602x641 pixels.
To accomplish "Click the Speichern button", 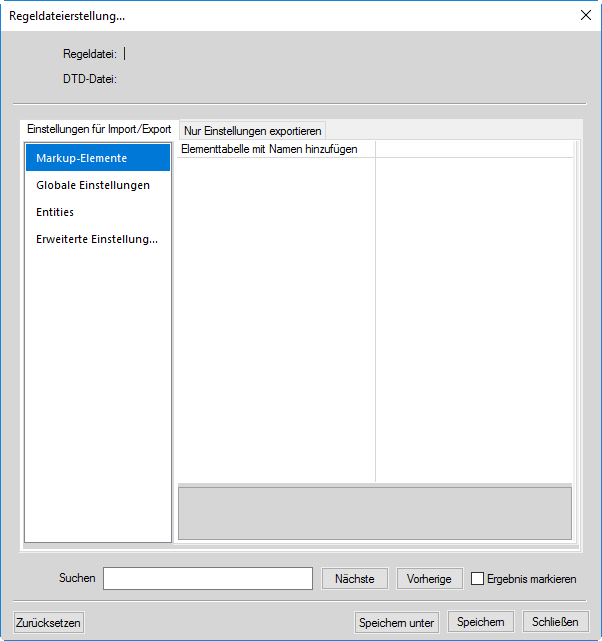I will coord(481,622).
